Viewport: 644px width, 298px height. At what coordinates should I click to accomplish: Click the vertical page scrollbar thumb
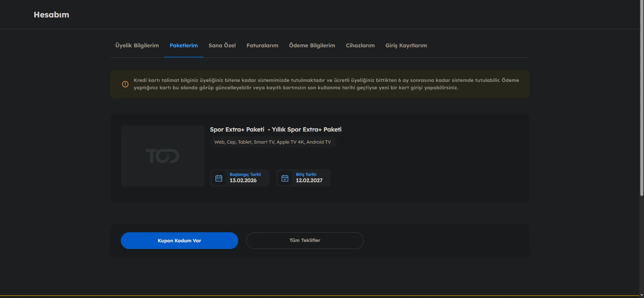[642, 98]
